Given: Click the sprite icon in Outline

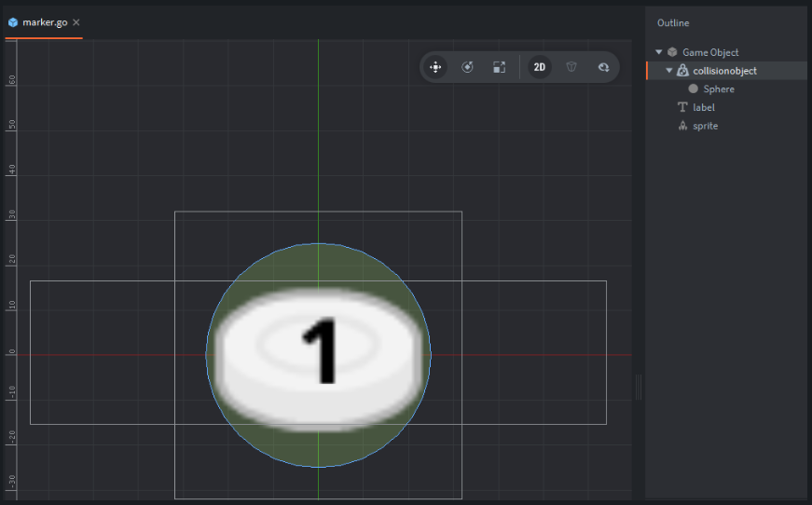Looking at the screenshot, I should pos(682,126).
